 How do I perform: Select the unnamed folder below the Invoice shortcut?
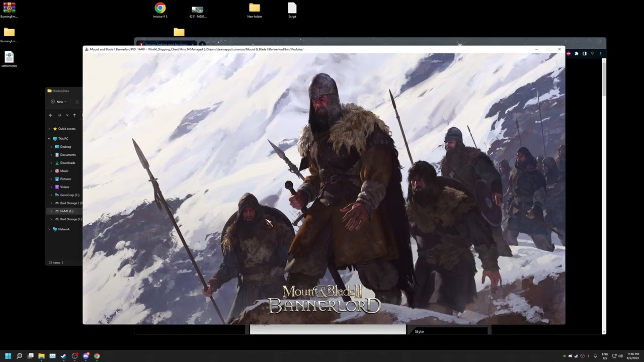click(x=179, y=32)
